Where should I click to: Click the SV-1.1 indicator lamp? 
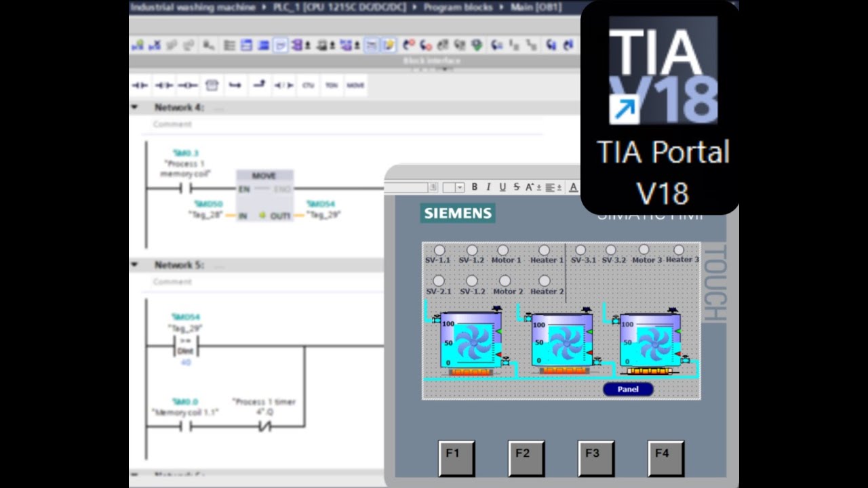pyautogui.click(x=439, y=250)
